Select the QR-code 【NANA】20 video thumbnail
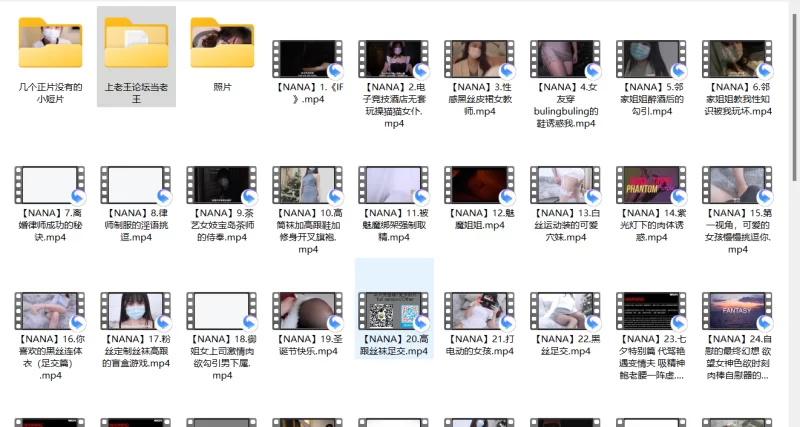This screenshot has height=427, width=800. pyautogui.click(x=393, y=311)
